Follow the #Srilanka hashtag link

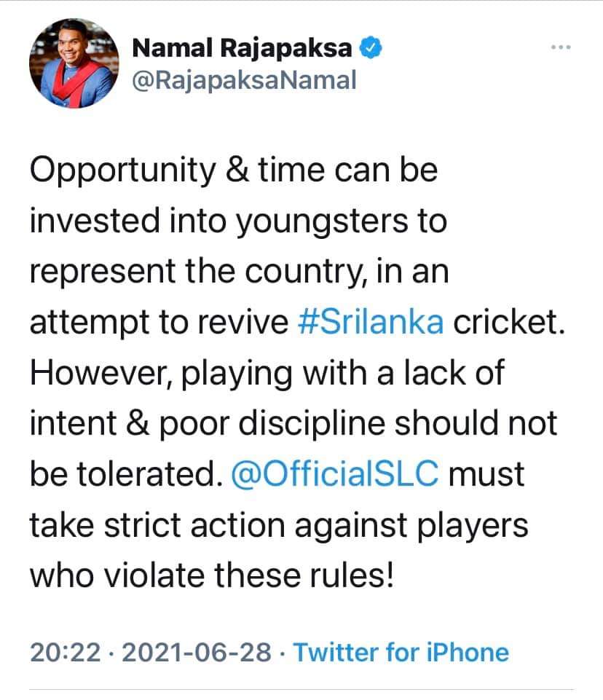(371, 322)
